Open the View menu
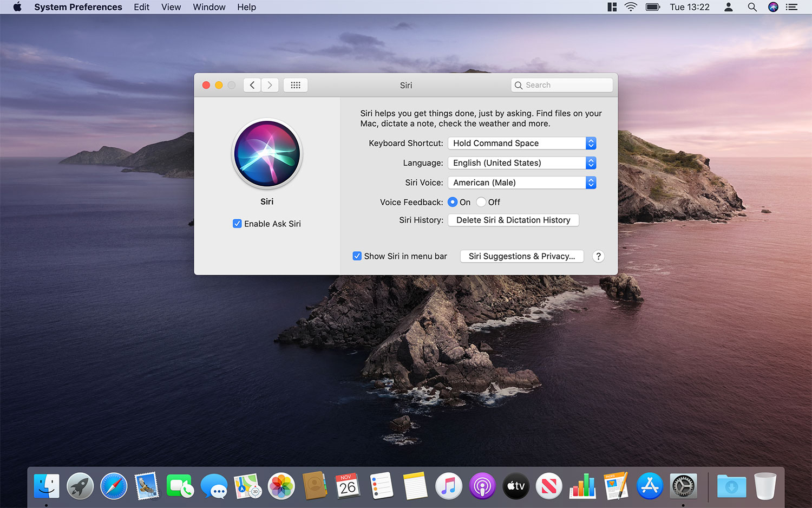812x508 pixels. (x=171, y=7)
